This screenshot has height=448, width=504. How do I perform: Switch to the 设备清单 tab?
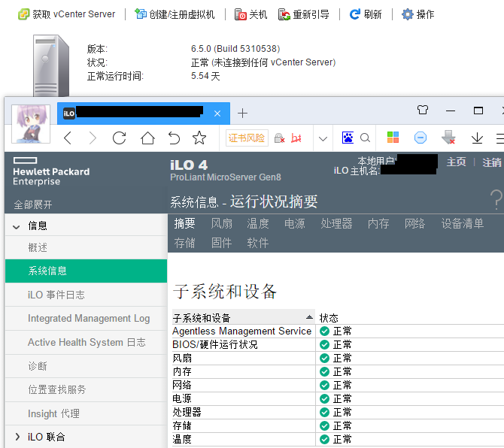point(462,223)
